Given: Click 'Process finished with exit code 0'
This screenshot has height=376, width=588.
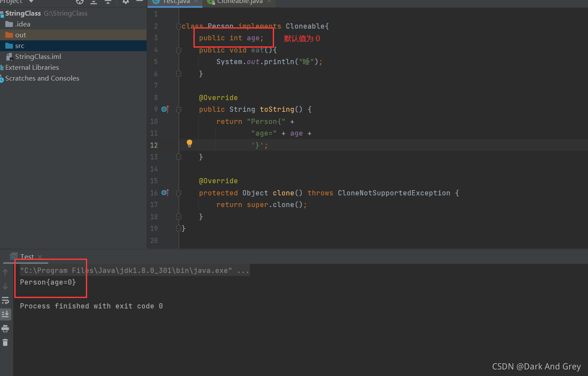Looking at the screenshot, I should pos(91,306).
